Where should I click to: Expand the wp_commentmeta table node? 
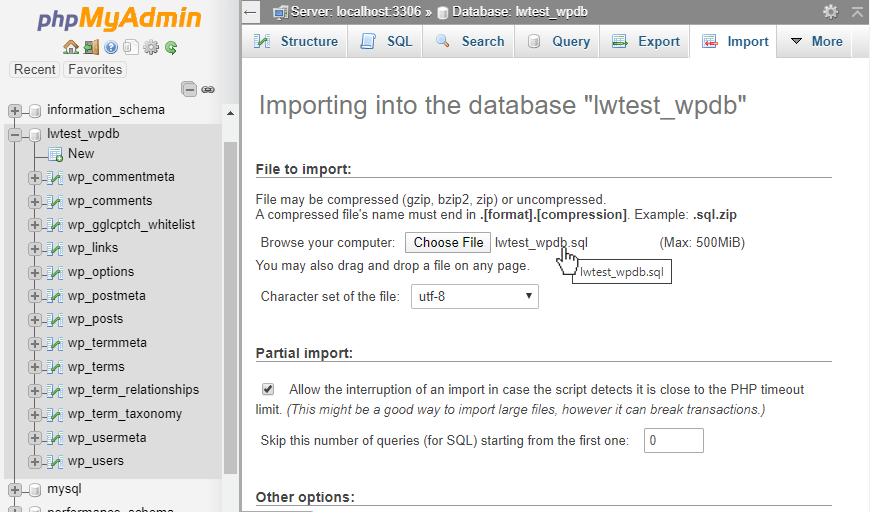34,178
